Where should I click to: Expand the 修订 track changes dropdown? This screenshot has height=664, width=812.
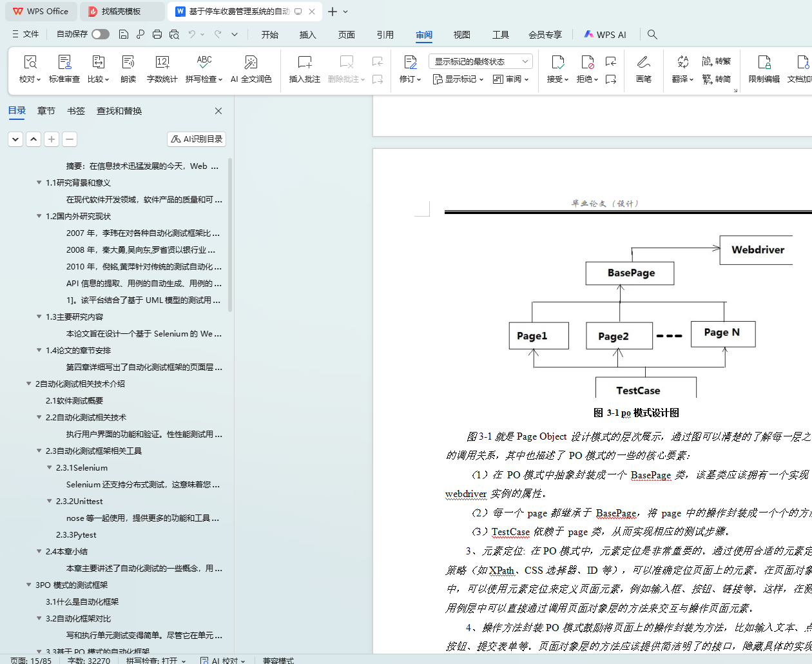pyautogui.click(x=410, y=79)
